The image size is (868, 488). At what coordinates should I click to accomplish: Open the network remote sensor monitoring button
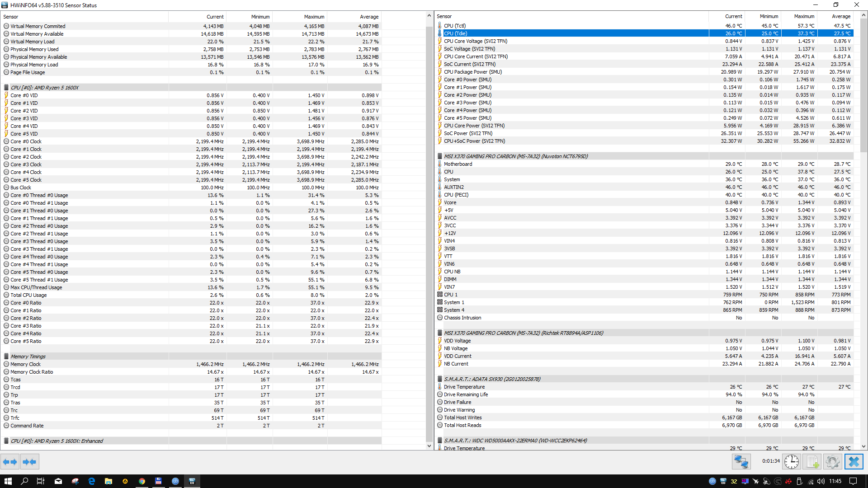pos(741,462)
